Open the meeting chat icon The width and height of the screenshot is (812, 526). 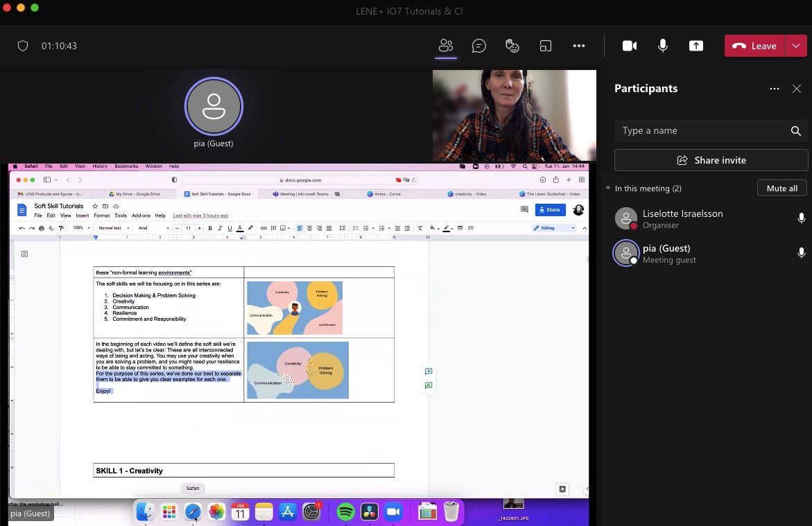(x=478, y=46)
